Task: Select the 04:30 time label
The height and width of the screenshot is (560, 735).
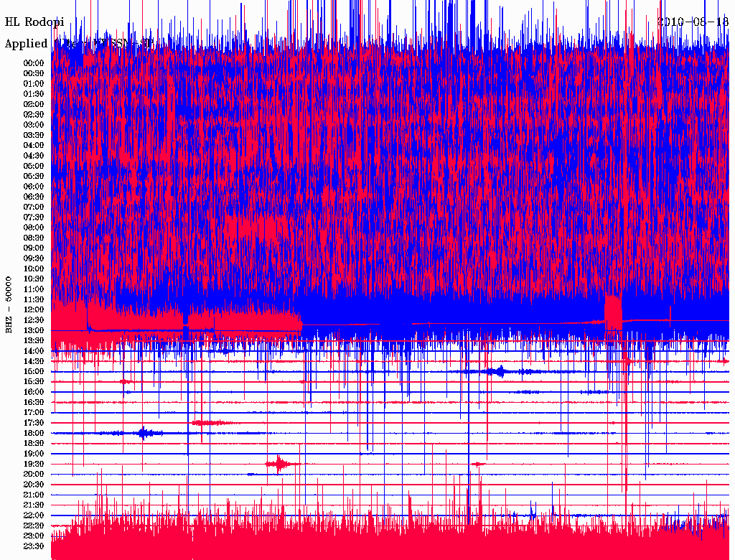Action: [x=33, y=157]
